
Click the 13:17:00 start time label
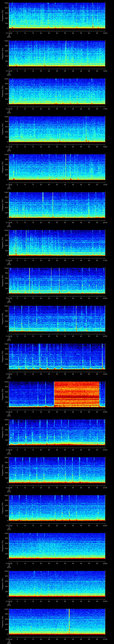(9, 147)
